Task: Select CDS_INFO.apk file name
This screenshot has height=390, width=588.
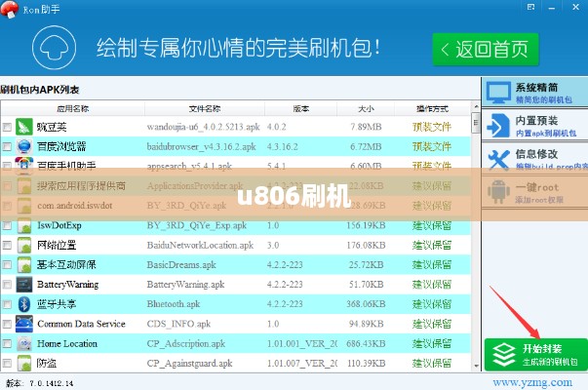Action: click(178, 324)
